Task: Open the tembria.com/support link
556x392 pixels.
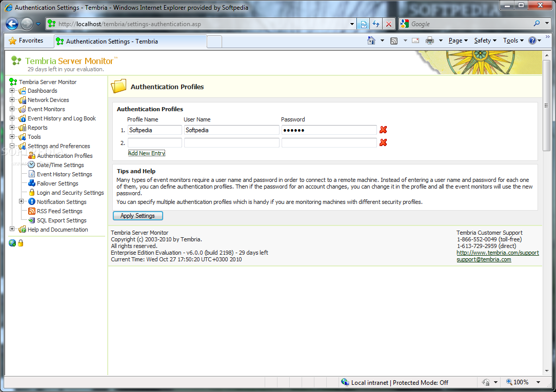Action: pyautogui.click(x=498, y=253)
